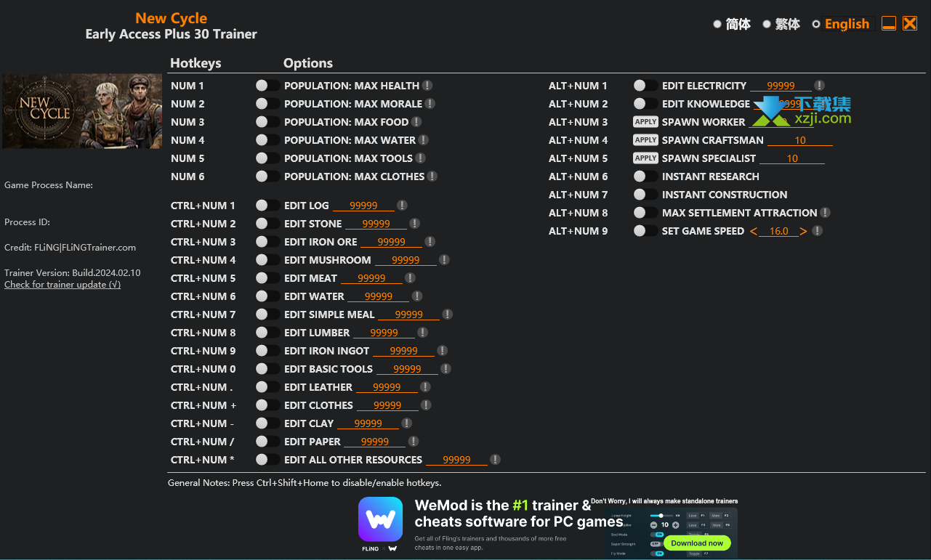Open info icon next to Edit Iron Ingot
The image size is (931, 560).
(x=442, y=351)
